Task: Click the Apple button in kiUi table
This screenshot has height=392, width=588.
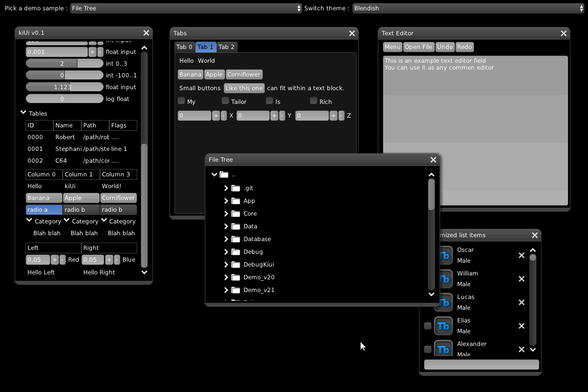Action: (x=81, y=198)
